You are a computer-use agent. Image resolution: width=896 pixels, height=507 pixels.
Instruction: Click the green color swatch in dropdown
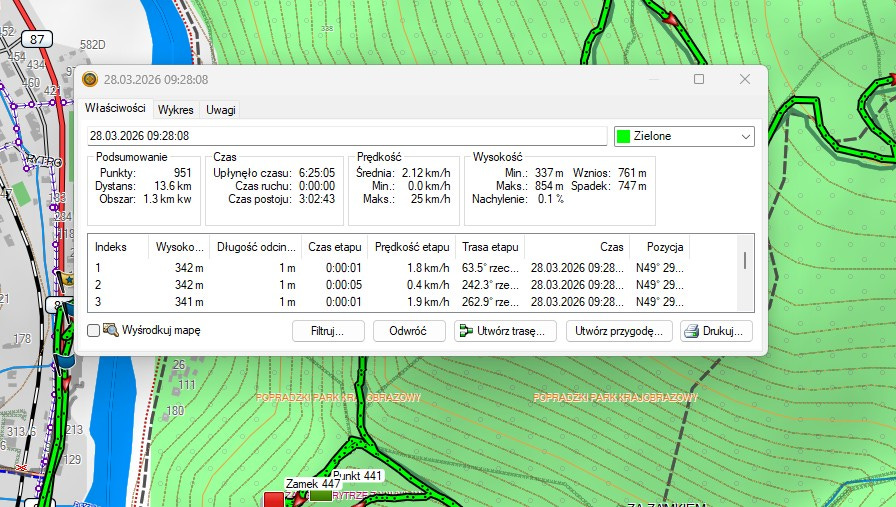(x=624, y=135)
